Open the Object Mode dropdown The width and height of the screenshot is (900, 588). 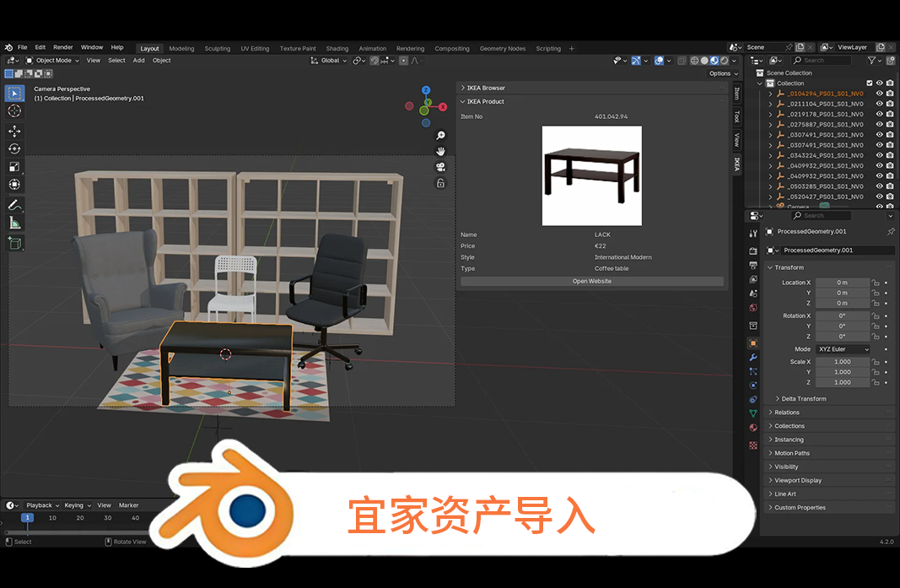52,60
